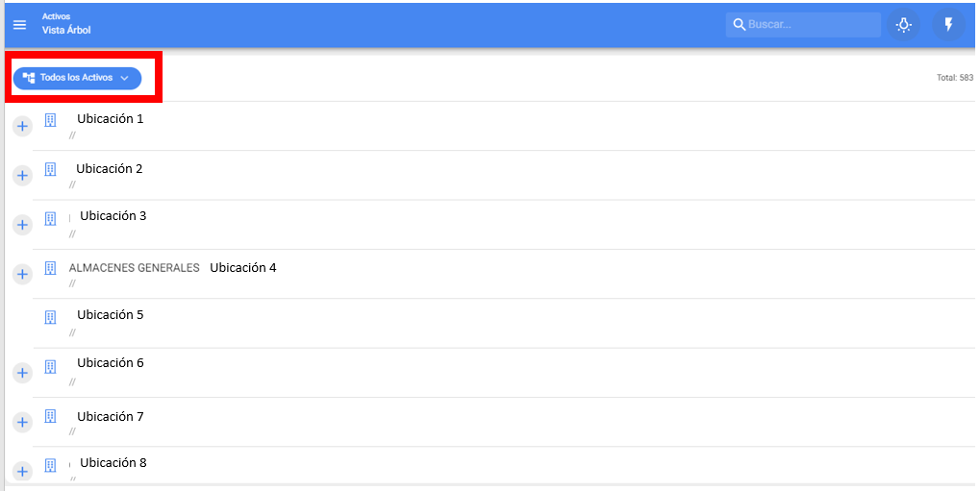This screenshot has height=491, width=980.
Task: Expand Ubicación 1 with plus button
Action: coord(23,126)
